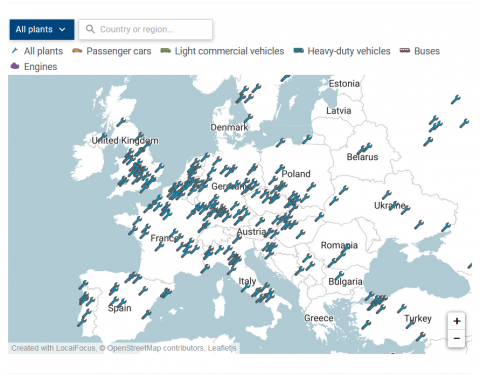Open the Leafletjs attribution link
This screenshot has width=480, height=376.
[222, 348]
